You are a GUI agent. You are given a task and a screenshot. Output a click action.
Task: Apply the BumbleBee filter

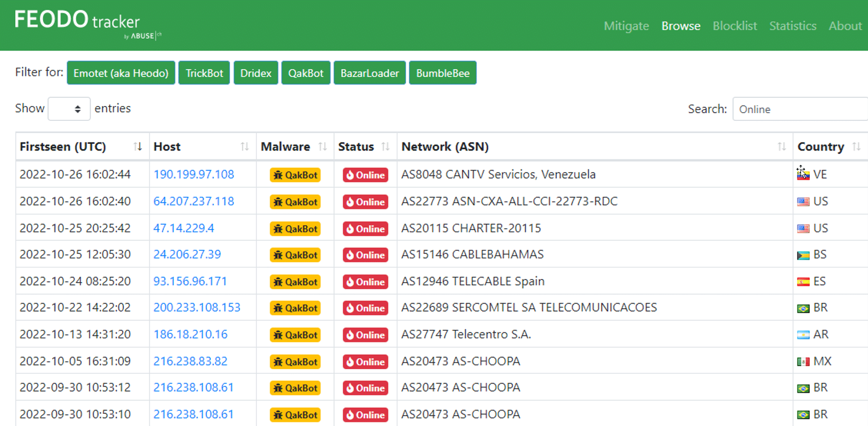click(x=443, y=73)
